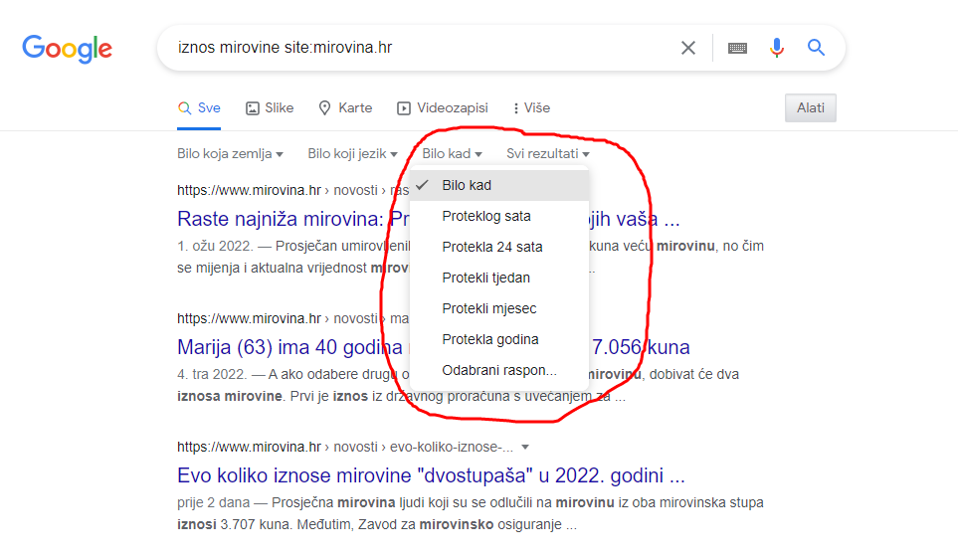The image size is (958, 560).
Task: Toggle the Alati tools button
Action: [x=810, y=108]
